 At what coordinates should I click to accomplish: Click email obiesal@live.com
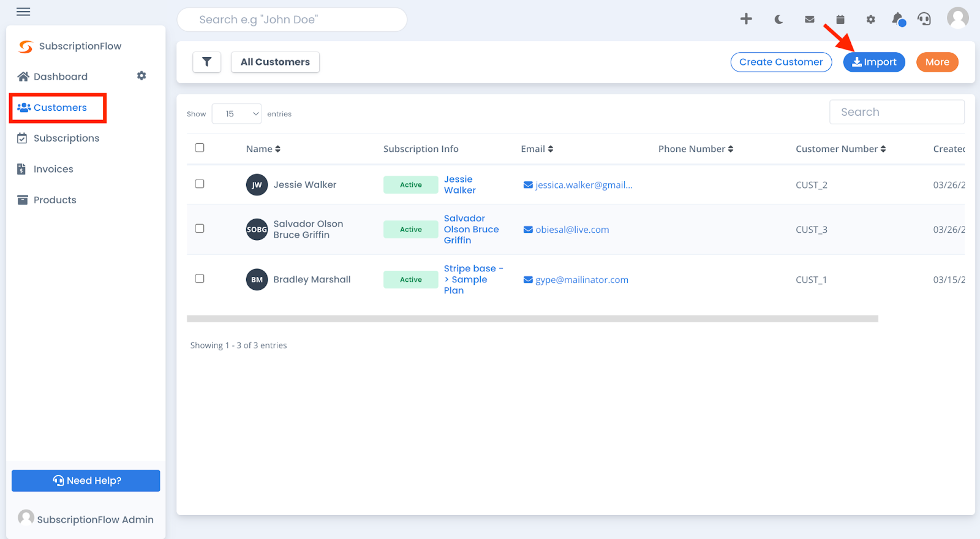point(567,230)
